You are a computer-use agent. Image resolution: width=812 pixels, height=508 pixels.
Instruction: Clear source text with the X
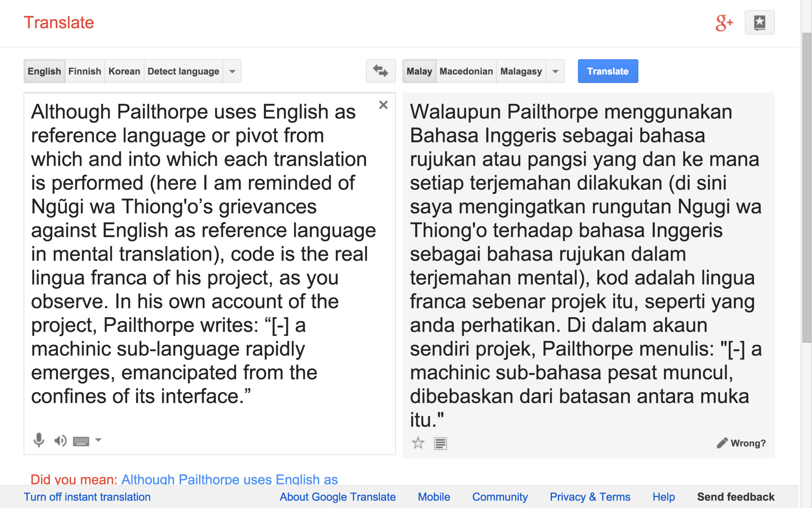coord(383,105)
